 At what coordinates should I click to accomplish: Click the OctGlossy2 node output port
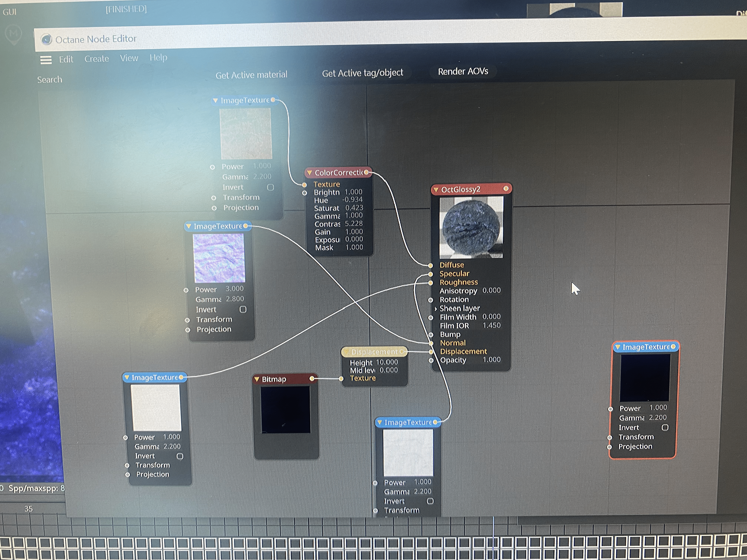point(506,188)
